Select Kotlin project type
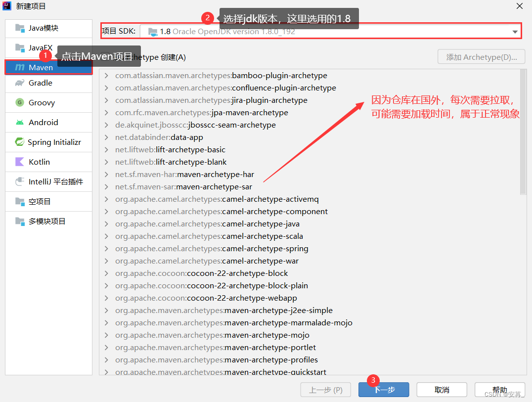 click(48, 162)
